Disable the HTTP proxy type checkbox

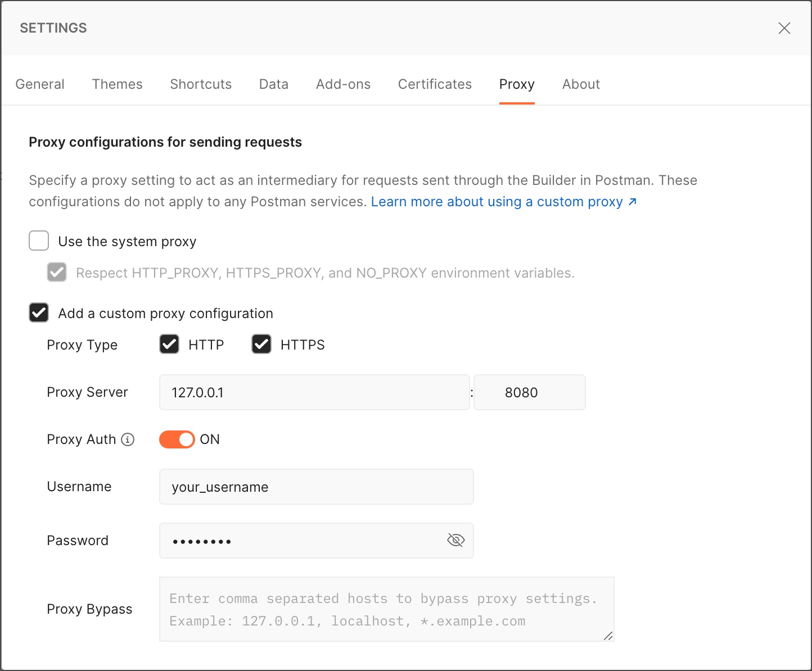click(x=169, y=344)
